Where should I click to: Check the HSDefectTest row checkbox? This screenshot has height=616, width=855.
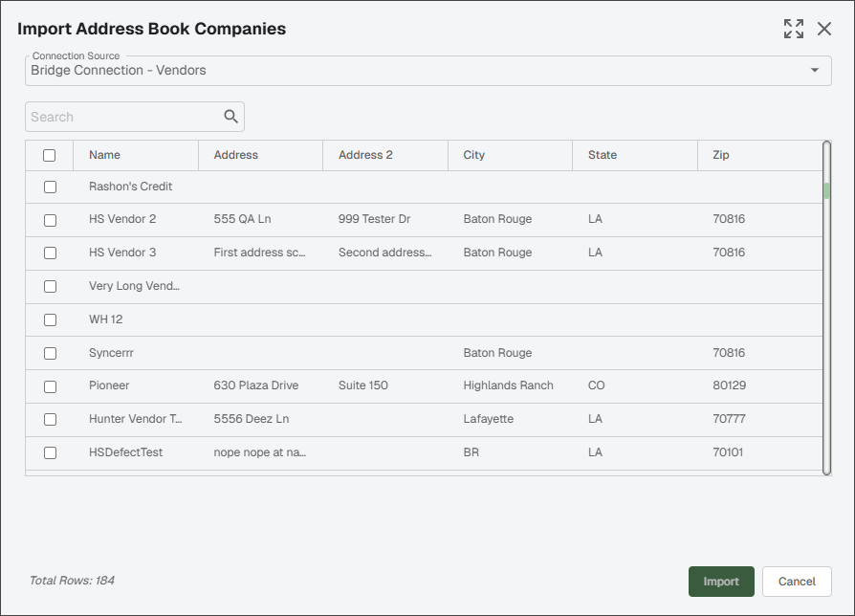coord(50,453)
